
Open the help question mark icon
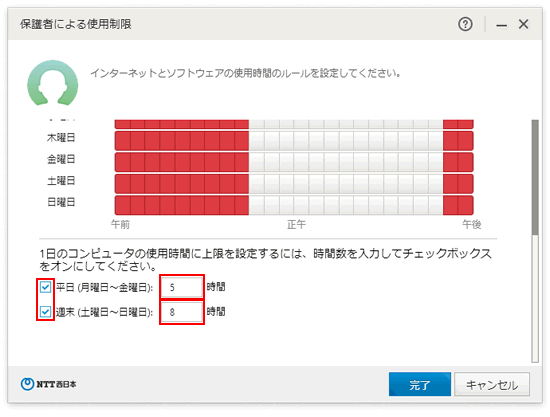coord(465,24)
